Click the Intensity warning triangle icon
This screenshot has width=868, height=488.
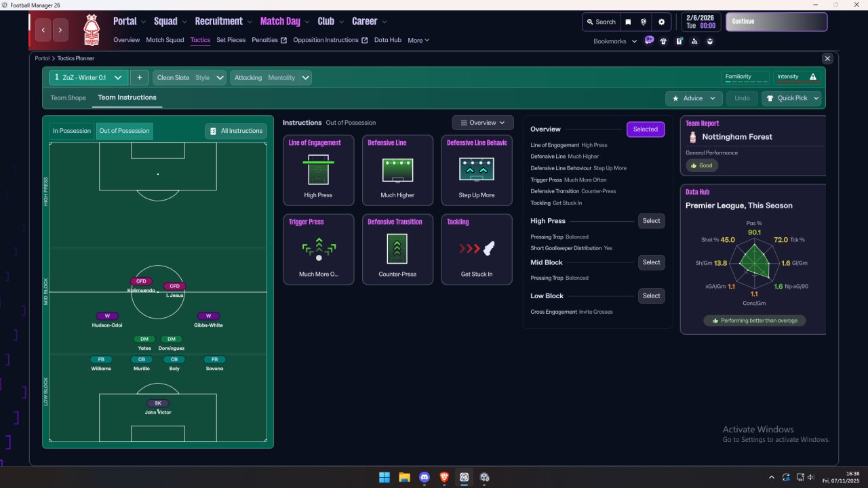tap(813, 77)
